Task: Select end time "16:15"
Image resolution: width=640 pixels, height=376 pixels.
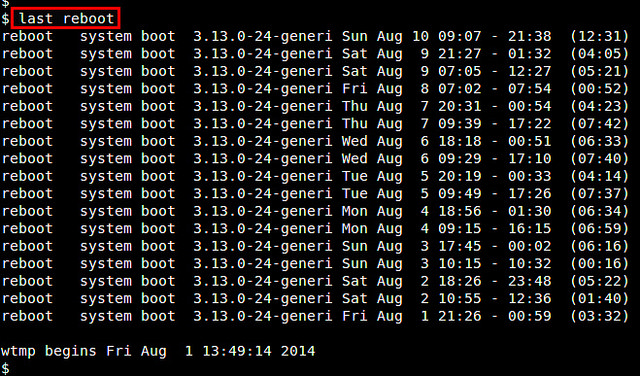Action: pos(530,229)
